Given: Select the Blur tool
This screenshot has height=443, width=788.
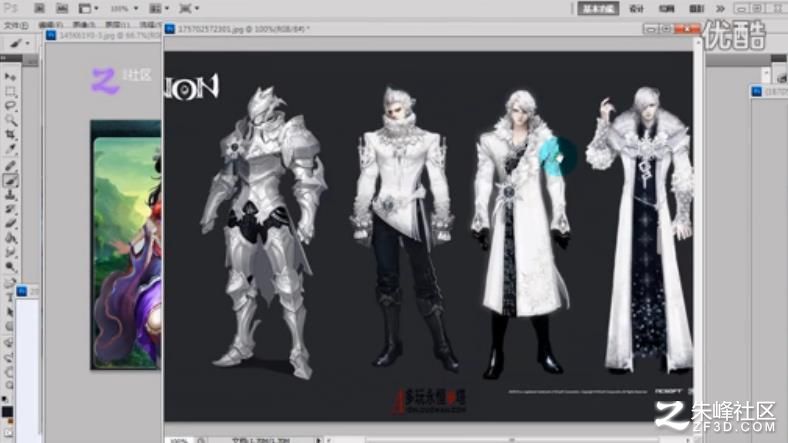Looking at the screenshot, I should (x=10, y=252).
